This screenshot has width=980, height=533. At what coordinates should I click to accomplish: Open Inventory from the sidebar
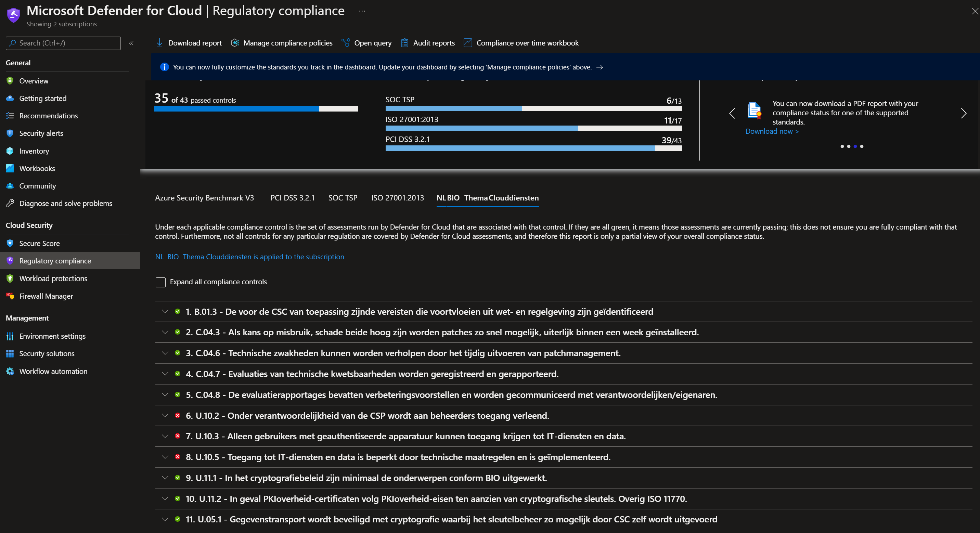coord(34,151)
